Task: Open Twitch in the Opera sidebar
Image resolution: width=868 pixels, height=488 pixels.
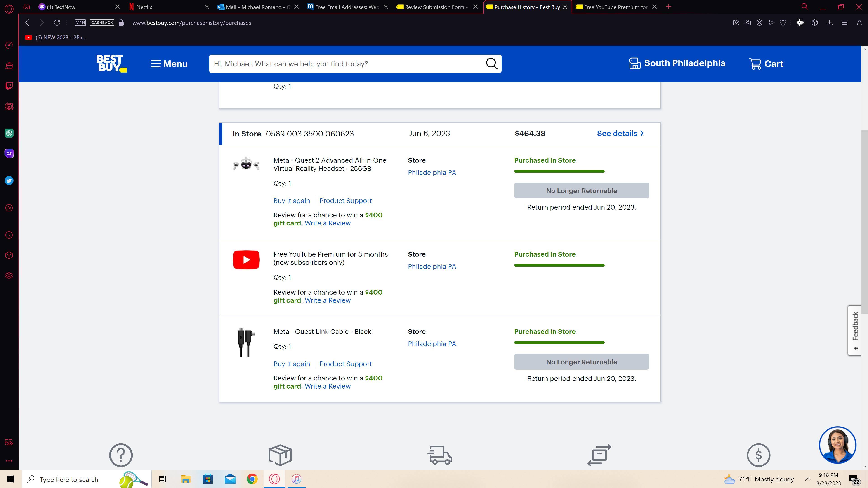Action: tap(9, 86)
